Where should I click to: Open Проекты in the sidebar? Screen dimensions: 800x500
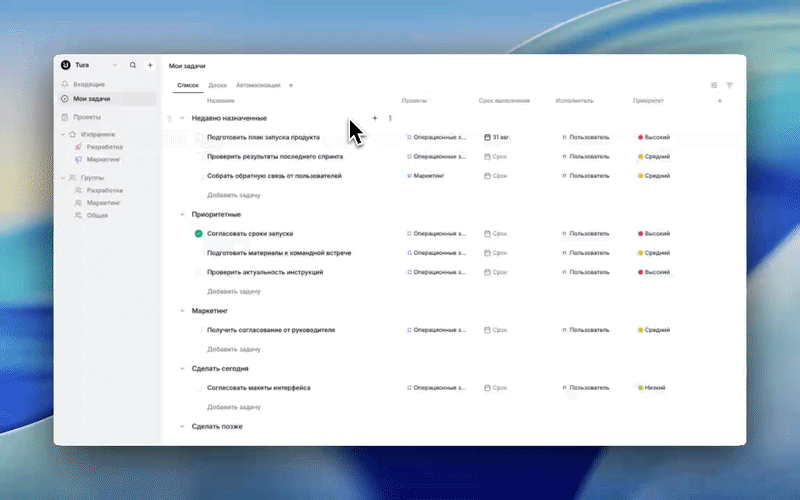pyautogui.click(x=108, y=117)
